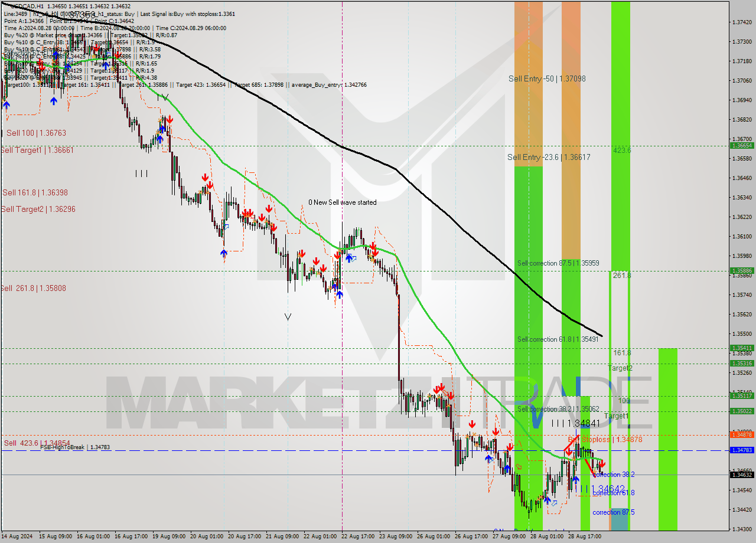Click the '23 Aug 09:00' time label
The width and height of the screenshot is (756, 543).
click(x=396, y=537)
